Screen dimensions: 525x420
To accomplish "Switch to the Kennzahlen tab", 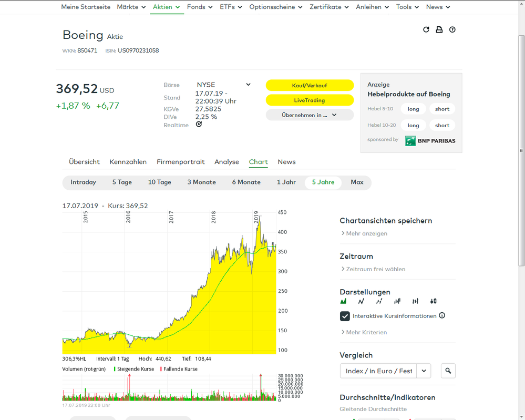I will [128, 162].
